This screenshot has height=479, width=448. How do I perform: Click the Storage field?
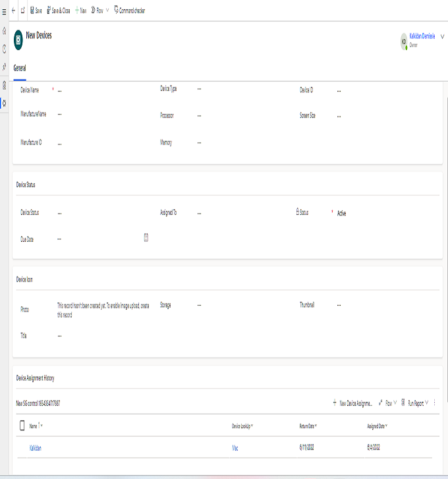tap(243, 305)
